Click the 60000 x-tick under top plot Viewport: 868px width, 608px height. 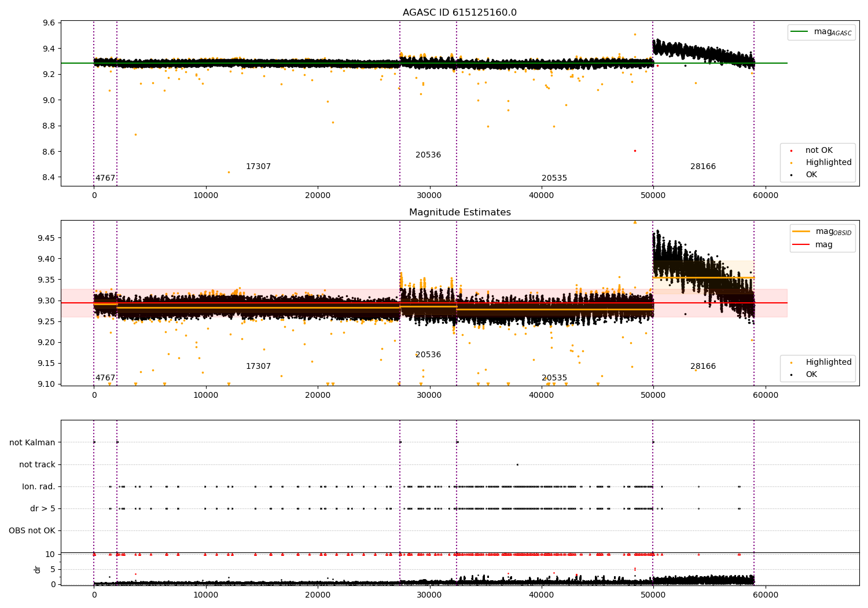pyautogui.click(x=766, y=196)
